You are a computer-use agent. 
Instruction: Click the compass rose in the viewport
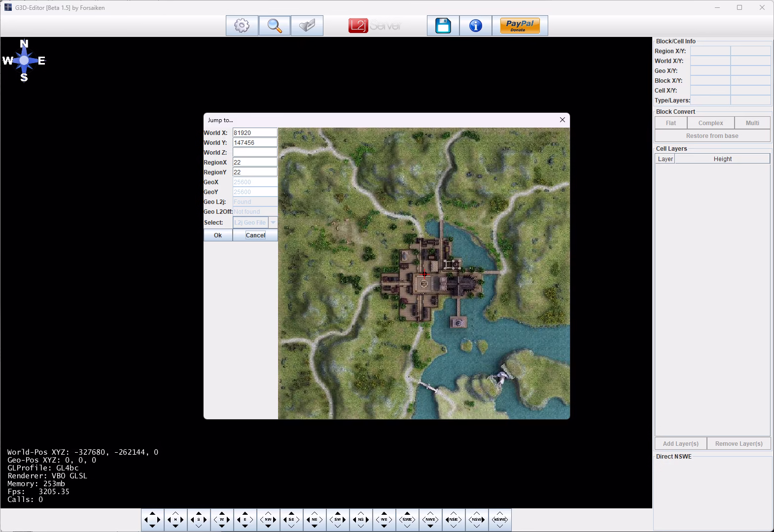[x=24, y=61]
